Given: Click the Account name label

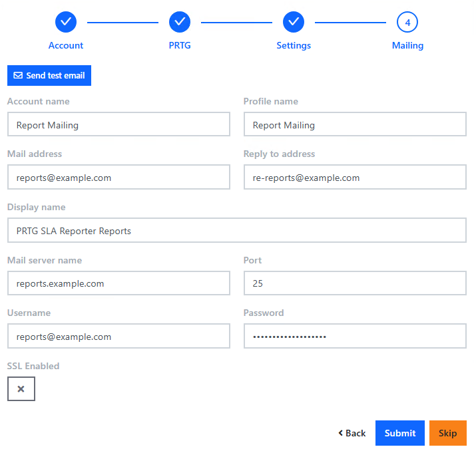Looking at the screenshot, I should click(x=38, y=101).
